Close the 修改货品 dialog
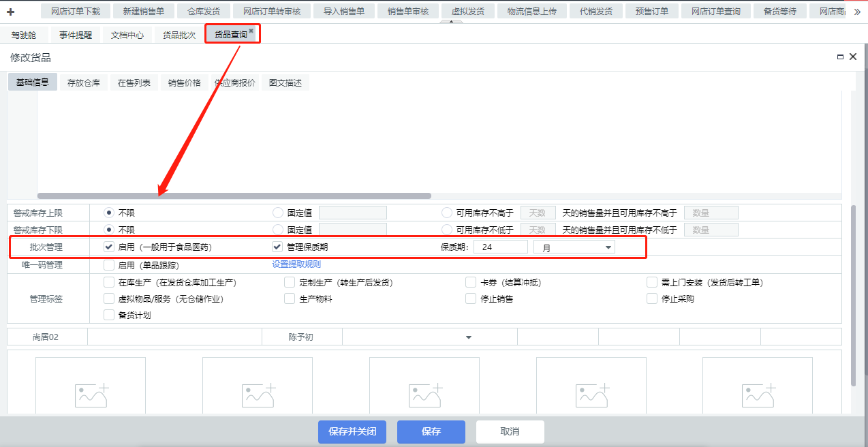Image resolution: width=868 pixels, height=447 pixels. pyautogui.click(x=853, y=57)
